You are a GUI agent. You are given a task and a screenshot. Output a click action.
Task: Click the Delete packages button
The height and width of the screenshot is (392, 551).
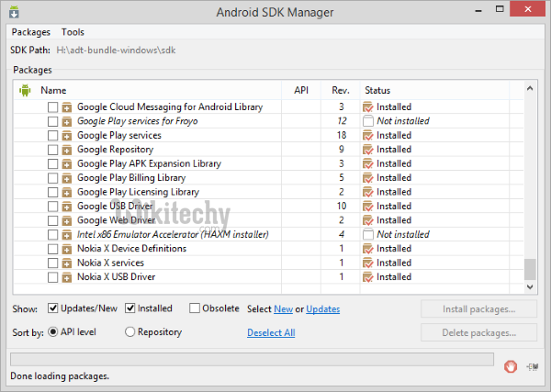(x=478, y=332)
